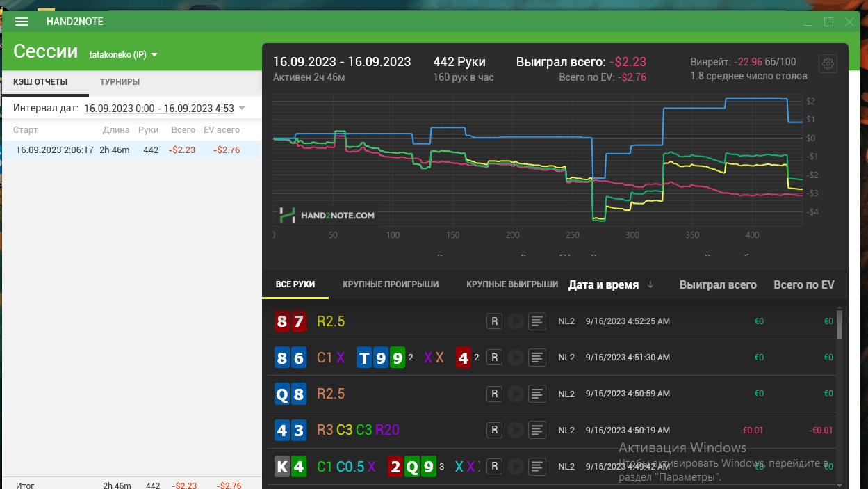Click the -€0.01 Выиграл всего amount
The image size is (868, 489).
coord(751,430)
